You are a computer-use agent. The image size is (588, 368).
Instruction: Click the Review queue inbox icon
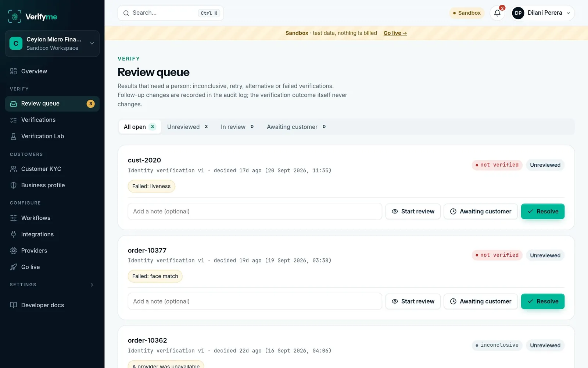[14, 104]
